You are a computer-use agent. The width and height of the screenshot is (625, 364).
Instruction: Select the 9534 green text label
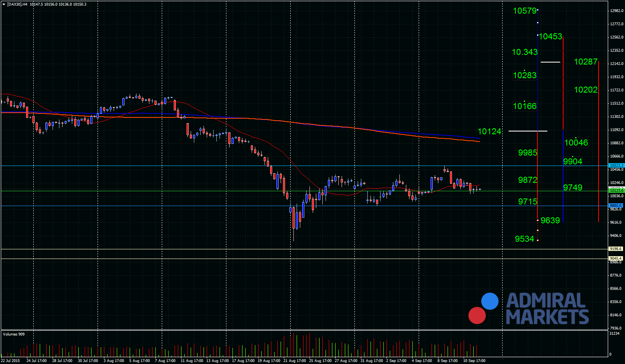[x=525, y=239]
